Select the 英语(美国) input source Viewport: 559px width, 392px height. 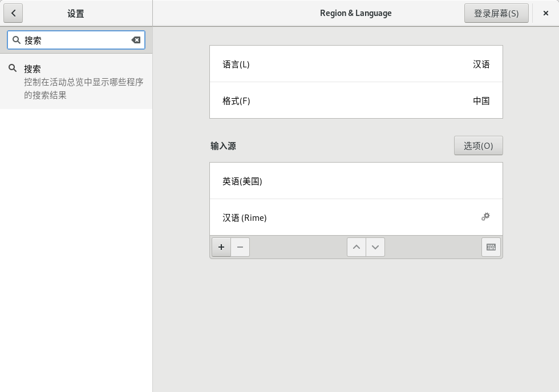(x=356, y=181)
